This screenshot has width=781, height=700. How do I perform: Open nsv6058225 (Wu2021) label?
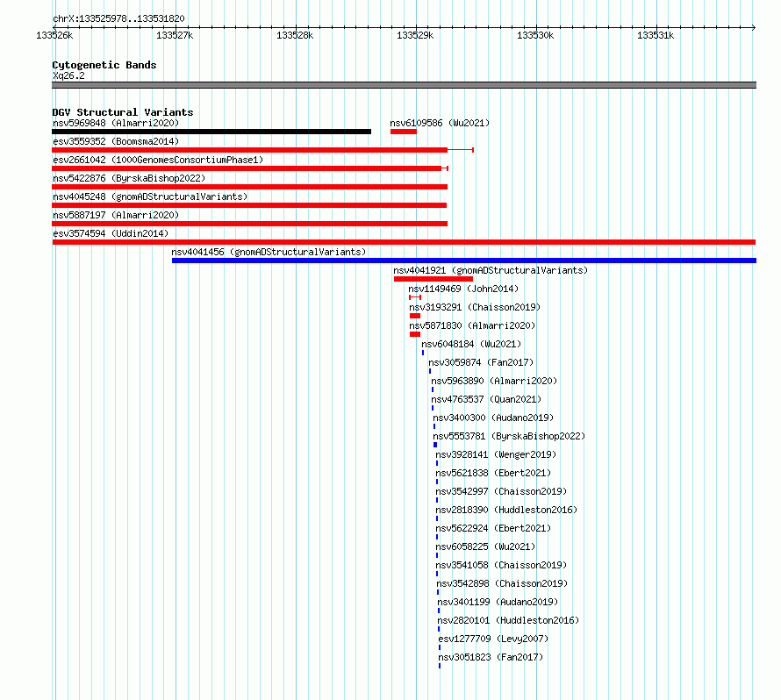click(485, 546)
